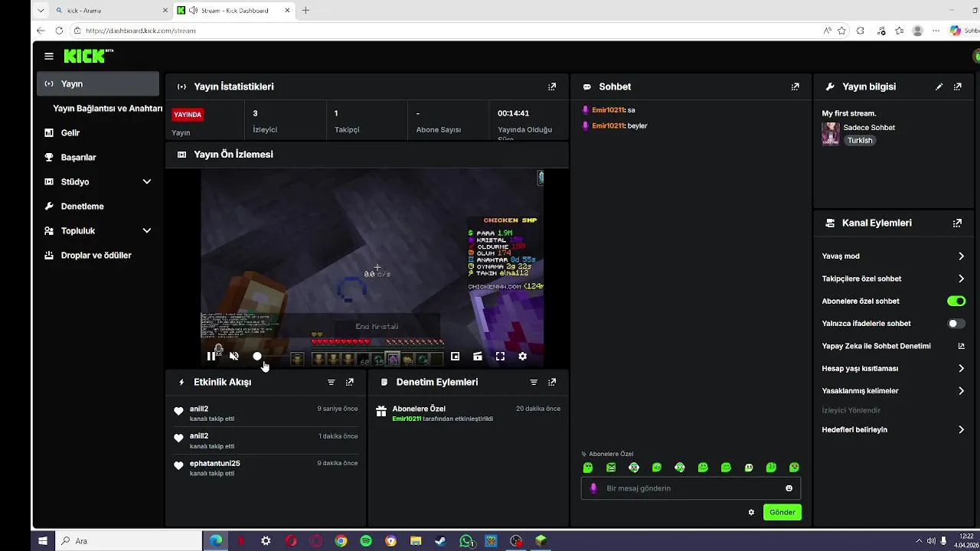The height and width of the screenshot is (551, 980).
Task: Insert the first green Kick emote
Action: click(588, 468)
